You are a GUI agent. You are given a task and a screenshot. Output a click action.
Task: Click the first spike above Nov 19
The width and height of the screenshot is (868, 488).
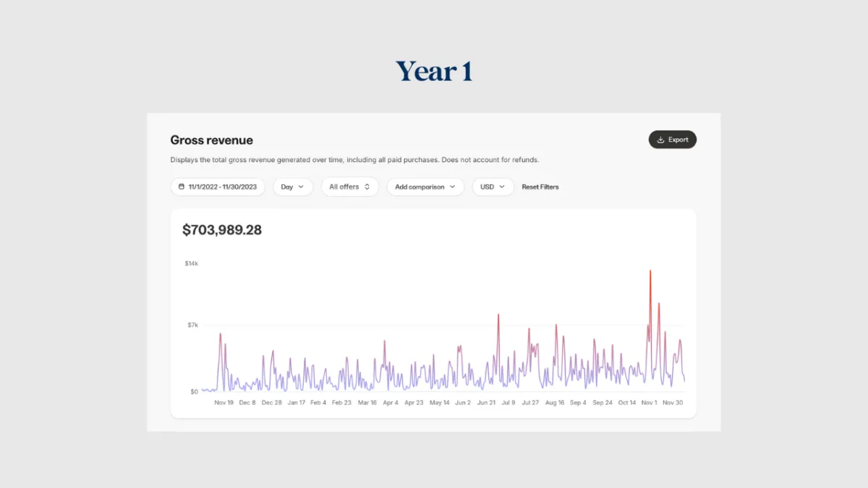[x=221, y=334]
